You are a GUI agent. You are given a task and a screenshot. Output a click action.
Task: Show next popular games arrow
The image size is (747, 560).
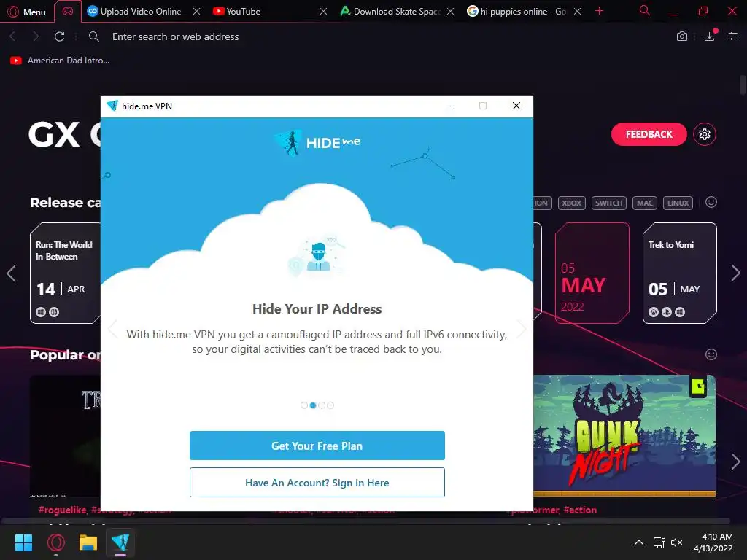coord(735,461)
